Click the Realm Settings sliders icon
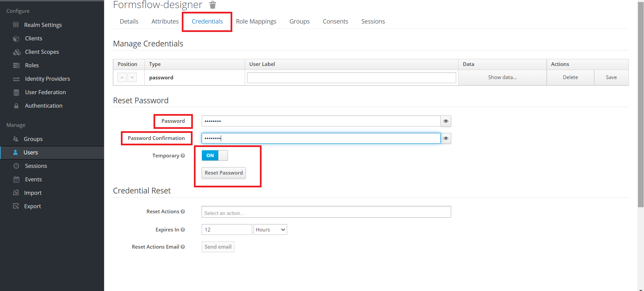Screen dimensions: 644x291 (x=16, y=25)
